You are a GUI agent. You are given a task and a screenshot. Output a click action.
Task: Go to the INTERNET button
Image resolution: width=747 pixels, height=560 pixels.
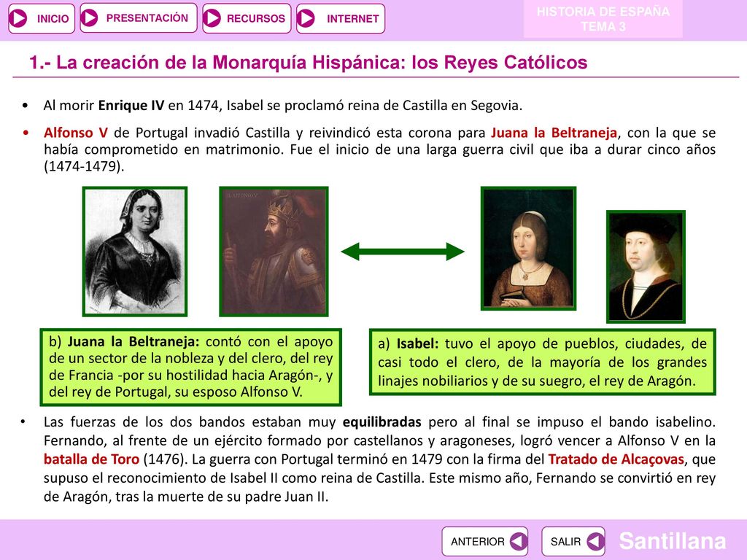[340, 18]
